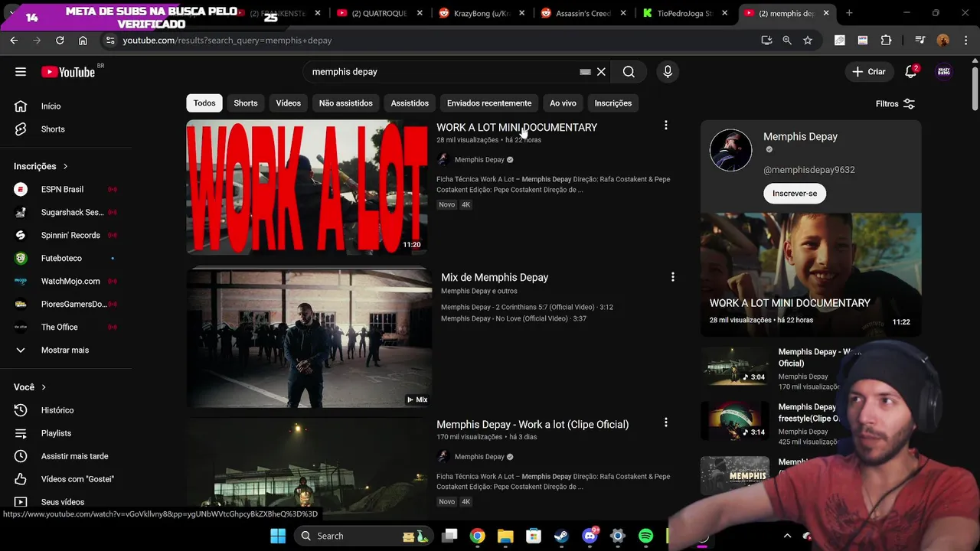The height and width of the screenshot is (551, 980).
Task: Open notifications bell
Action: [x=910, y=72]
